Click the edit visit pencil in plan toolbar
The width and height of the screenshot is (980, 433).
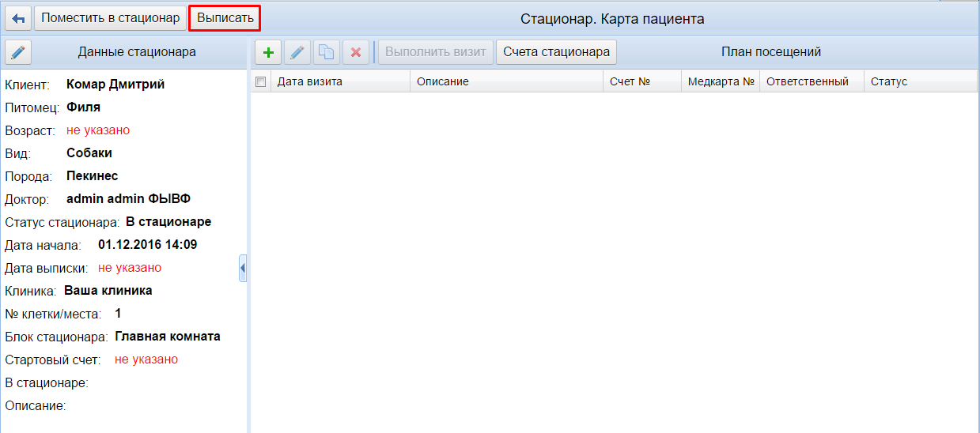click(297, 52)
